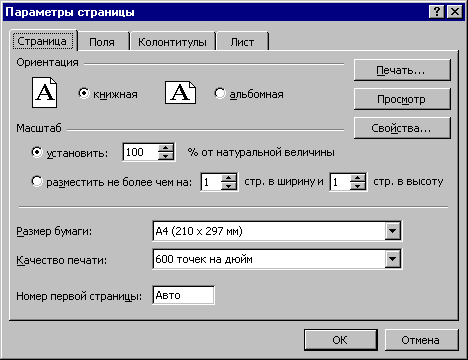This screenshot has height=360, width=468.
Task: Go to the Лист tab
Action: tap(242, 42)
